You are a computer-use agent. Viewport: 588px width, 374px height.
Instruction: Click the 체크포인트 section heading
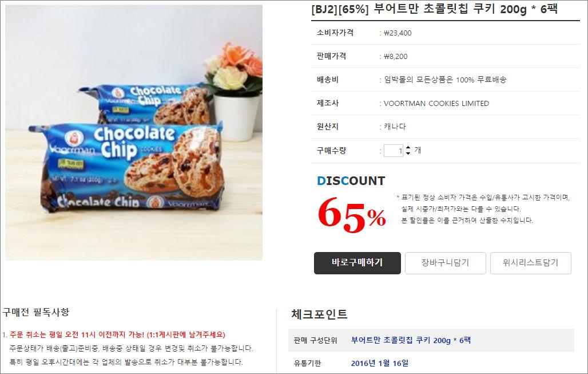320,314
